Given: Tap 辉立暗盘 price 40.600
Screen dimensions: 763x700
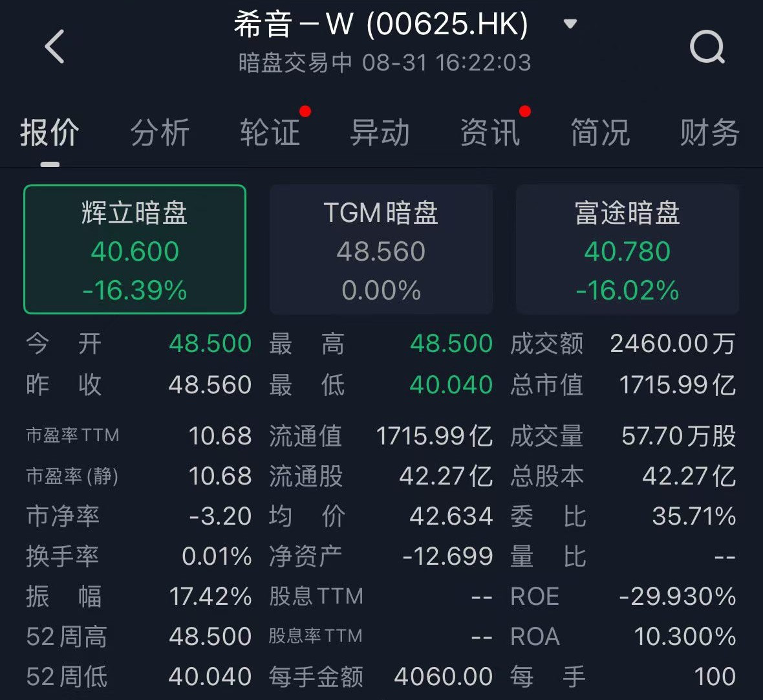Looking at the screenshot, I should tap(134, 252).
